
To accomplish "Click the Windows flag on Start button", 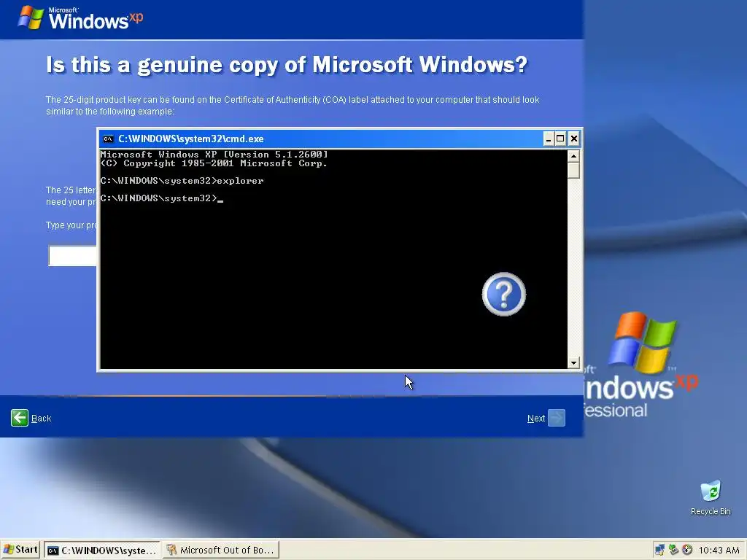I will (x=8, y=550).
